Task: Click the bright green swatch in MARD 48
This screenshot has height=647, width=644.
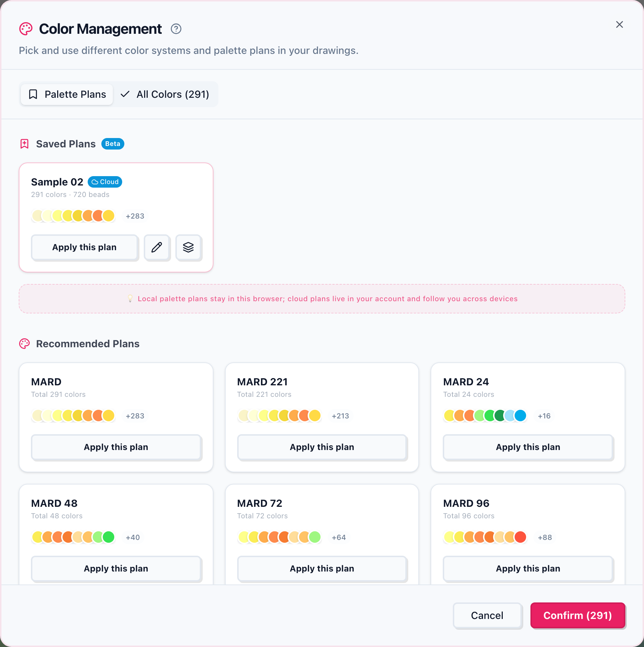Action: (109, 537)
